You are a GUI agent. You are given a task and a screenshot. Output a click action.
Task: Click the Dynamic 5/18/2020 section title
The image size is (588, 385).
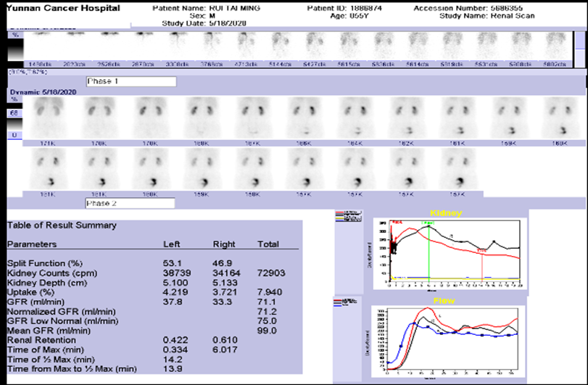point(43,92)
